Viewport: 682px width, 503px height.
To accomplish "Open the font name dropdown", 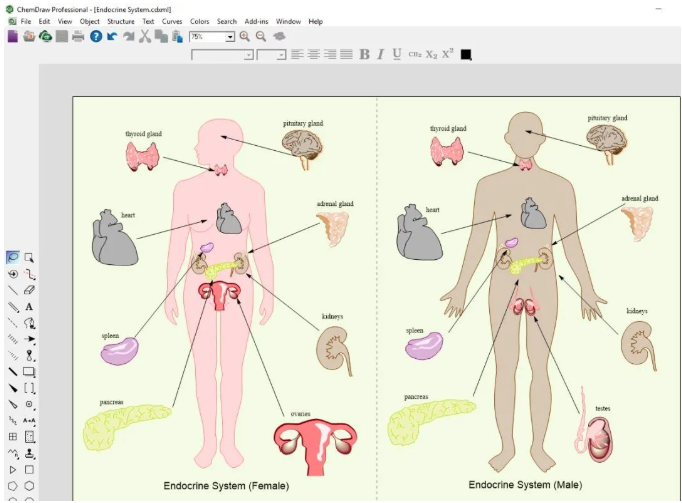I will pyautogui.click(x=248, y=55).
